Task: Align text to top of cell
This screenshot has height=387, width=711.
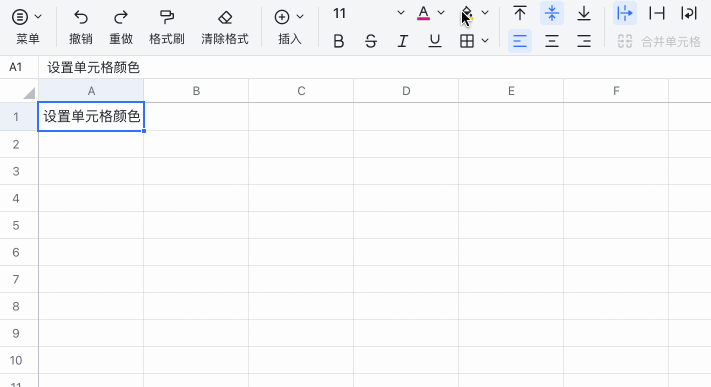Action: pyautogui.click(x=520, y=13)
